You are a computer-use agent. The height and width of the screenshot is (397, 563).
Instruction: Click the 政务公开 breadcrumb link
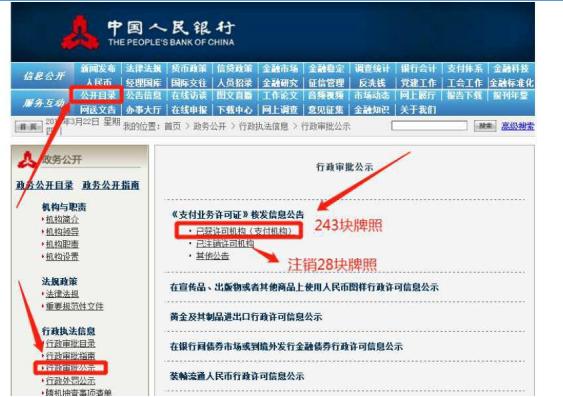point(210,126)
